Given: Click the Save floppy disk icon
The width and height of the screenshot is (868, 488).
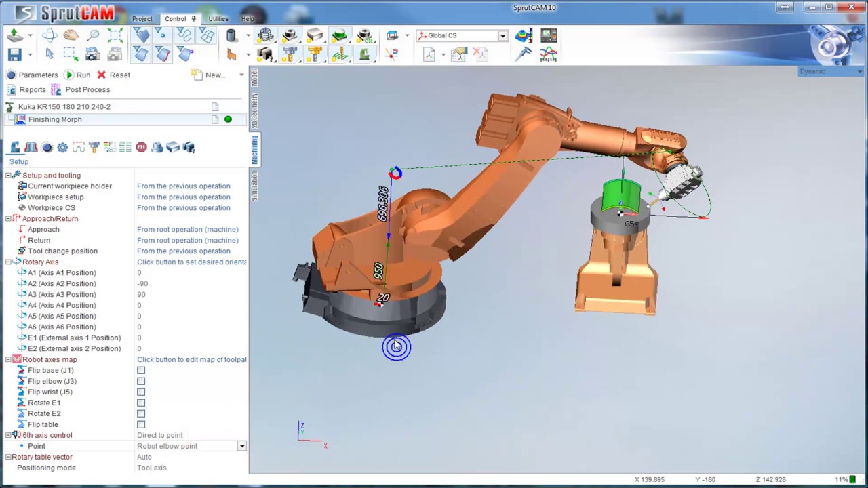Looking at the screenshot, I should pyautogui.click(x=14, y=54).
